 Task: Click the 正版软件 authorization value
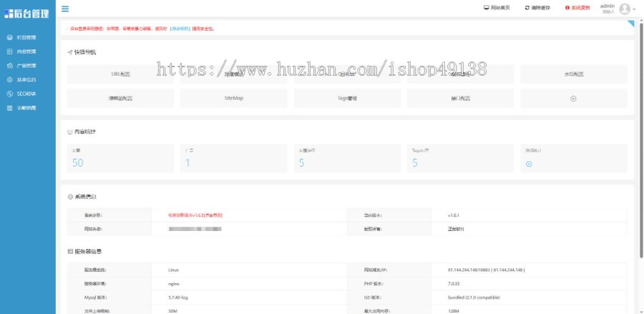point(456,229)
